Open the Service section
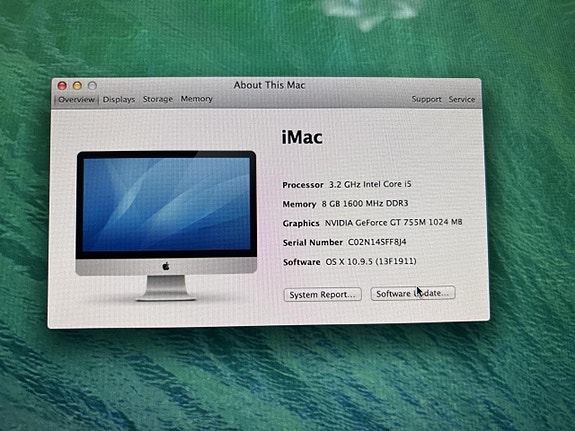Screen dimensions: 575x431 (462, 99)
